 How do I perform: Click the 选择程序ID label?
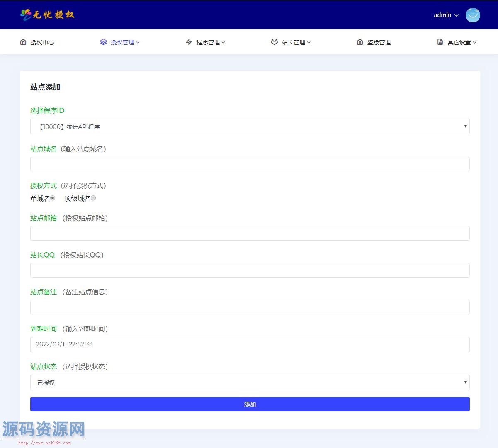click(x=47, y=110)
